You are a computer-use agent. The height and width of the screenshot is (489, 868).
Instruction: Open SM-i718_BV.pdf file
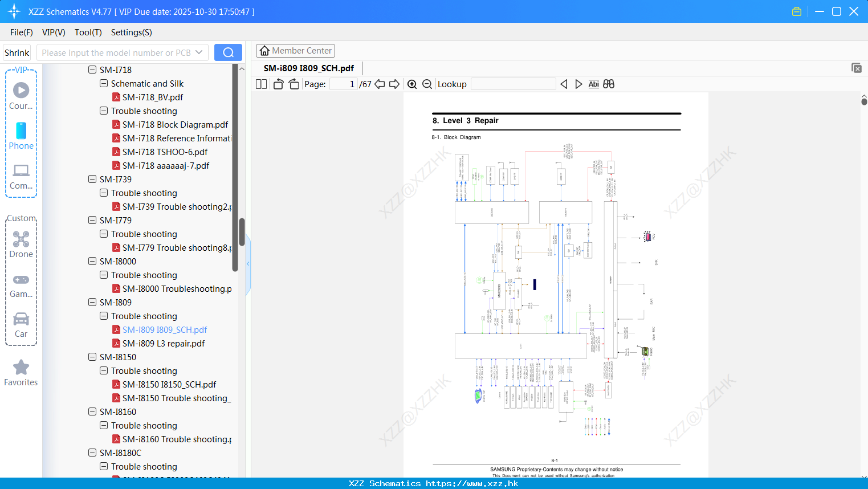(x=153, y=97)
